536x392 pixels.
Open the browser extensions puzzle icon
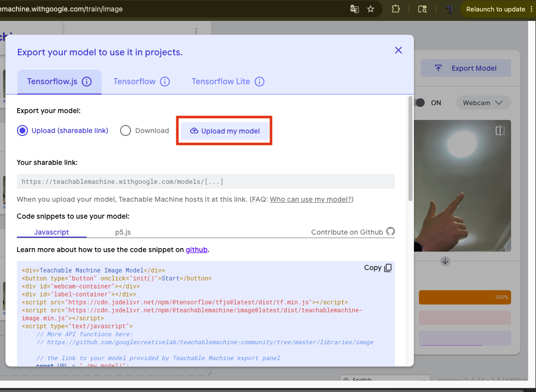click(396, 9)
